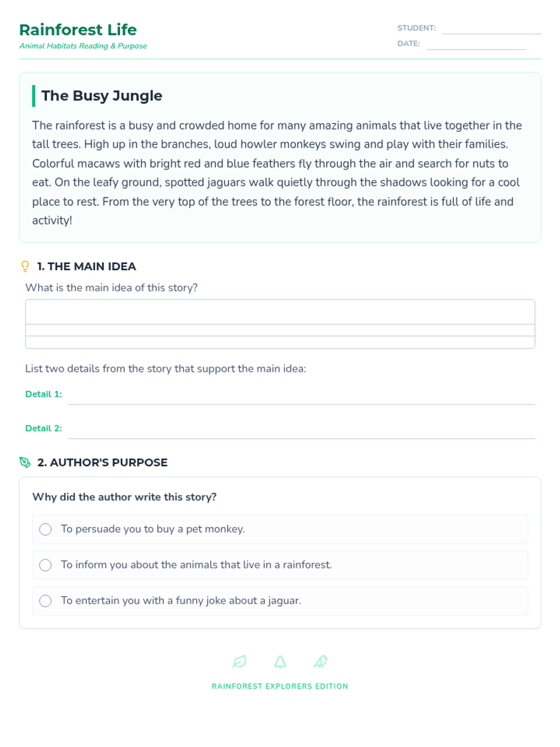Click the "Rainforest Life" title
Viewport: 560px width, 747px height.
(78, 30)
